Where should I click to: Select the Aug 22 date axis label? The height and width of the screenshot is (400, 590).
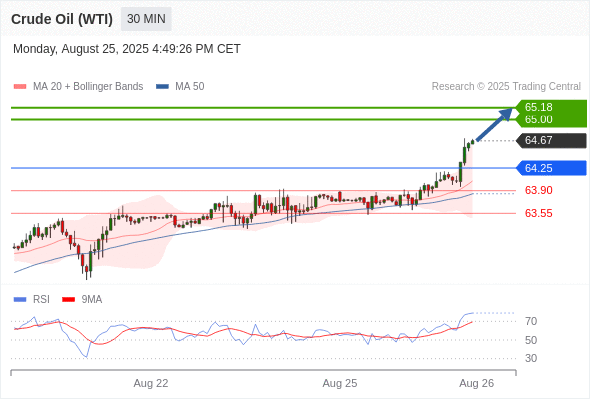(151, 383)
